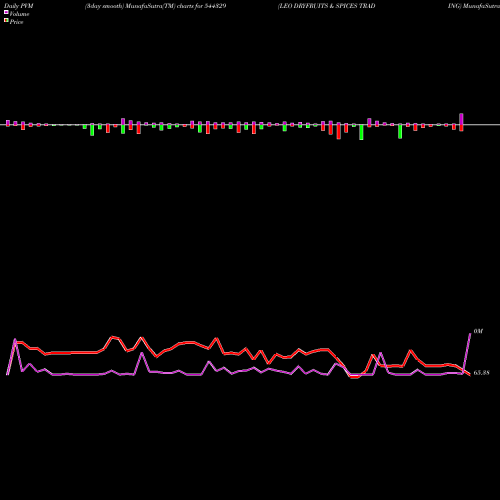Click the '(3day smooth) MunafaSutra(TM) charts for 544329' heading
This screenshot has width=500, height=500.
[156, 6]
